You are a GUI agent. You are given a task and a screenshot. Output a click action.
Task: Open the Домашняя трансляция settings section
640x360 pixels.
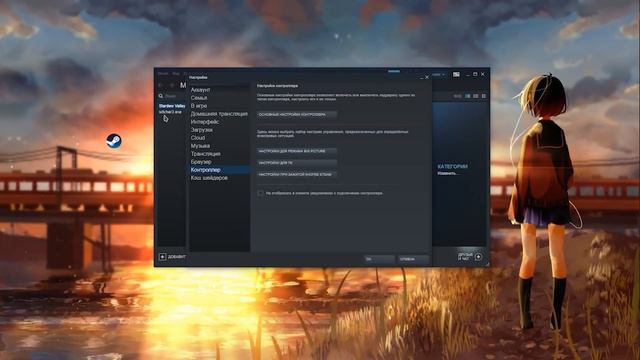tap(219, 114)
